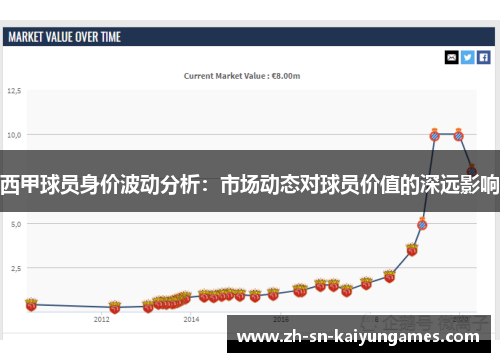This screenshot has width=500, height=362.
Task: Click the 2014 x-axis label
Action: pyautogui.click(x=191, y=319)
